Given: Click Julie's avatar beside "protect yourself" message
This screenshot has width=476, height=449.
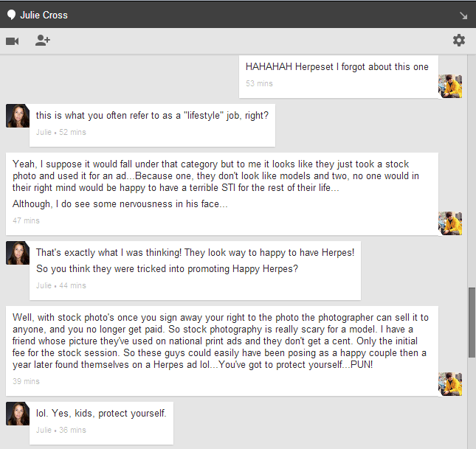Looking at the screenshot, I should tap(18, 414).
